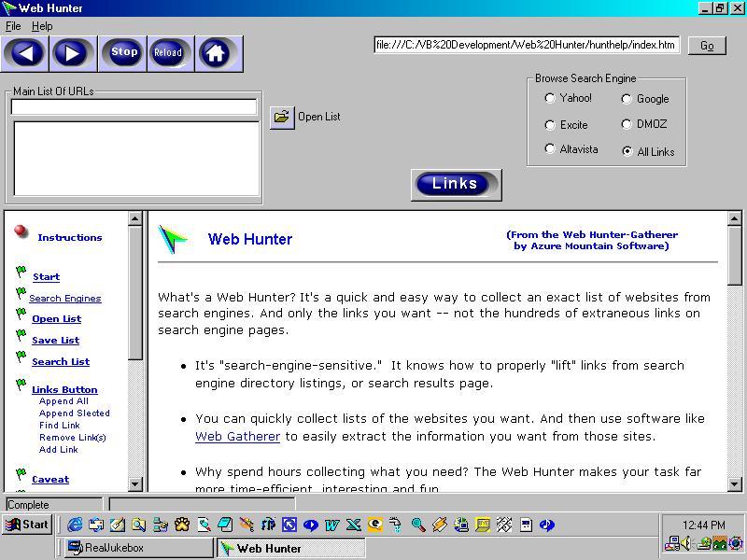
Task: Switch to RealJukebox taskbar window
Action: [x=139, y=548]
